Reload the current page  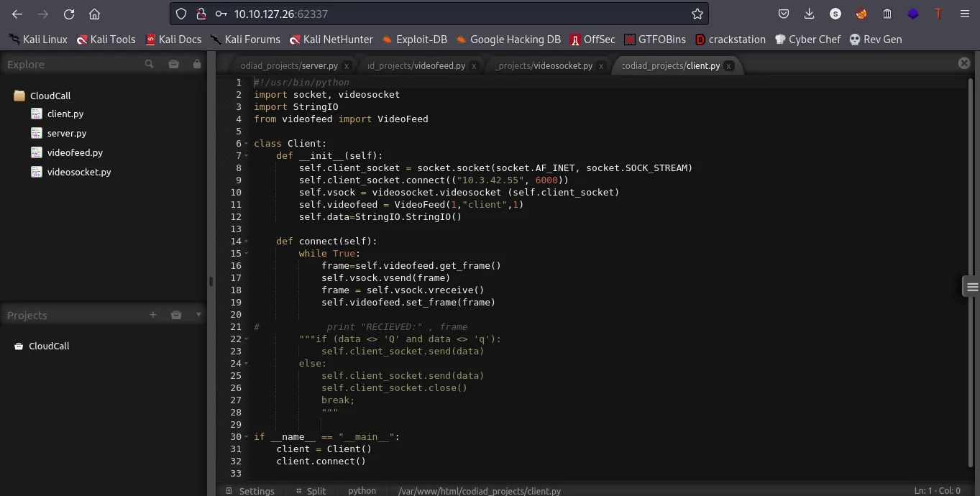tap(69, 14)
